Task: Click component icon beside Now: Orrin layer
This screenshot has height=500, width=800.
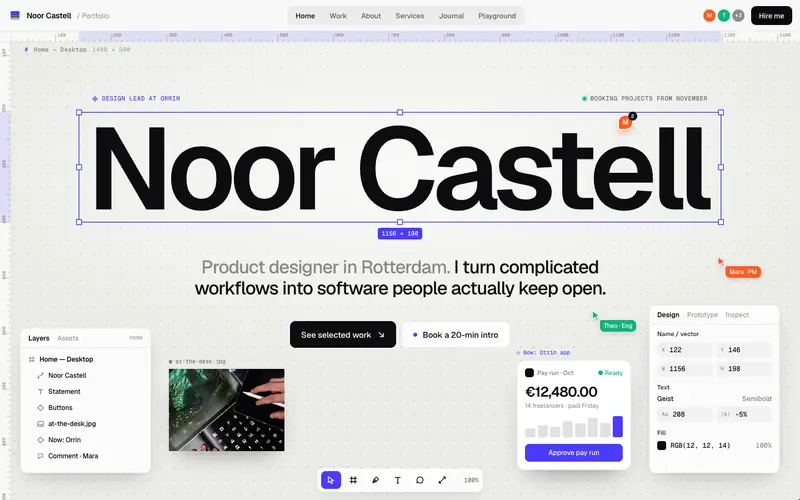Action: [x=40, y=440]
